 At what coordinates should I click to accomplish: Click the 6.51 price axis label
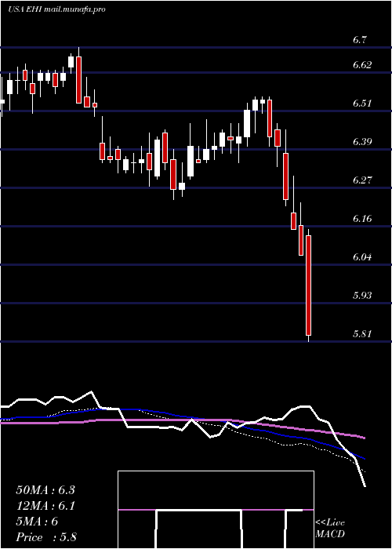tap(362, 104)
